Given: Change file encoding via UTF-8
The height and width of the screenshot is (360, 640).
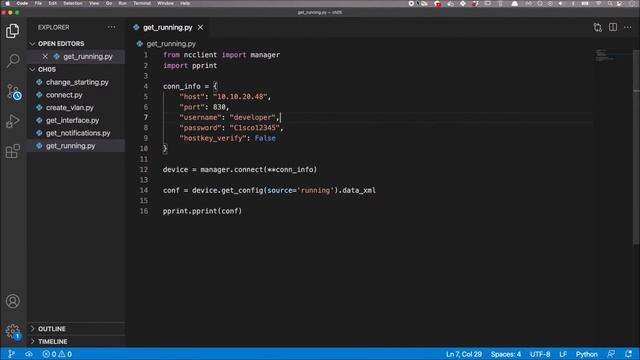Looking at the screenshot, I should click(x=540, y=354).
